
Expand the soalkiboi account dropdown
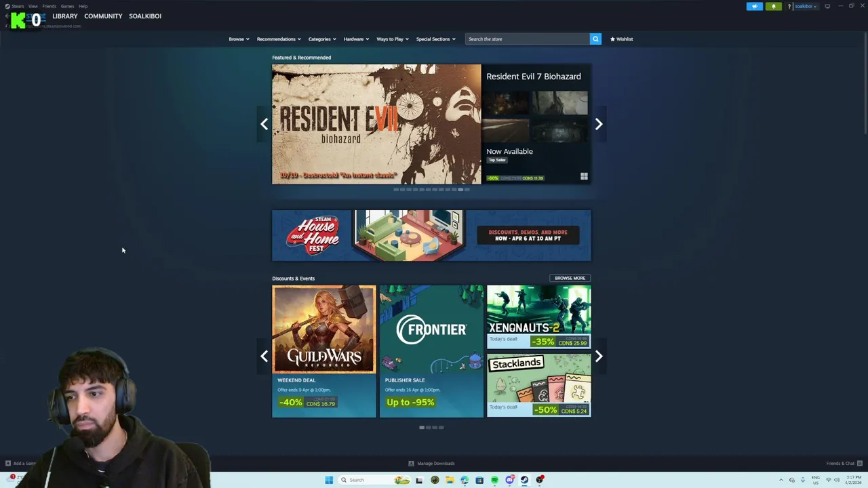point(806,6)
